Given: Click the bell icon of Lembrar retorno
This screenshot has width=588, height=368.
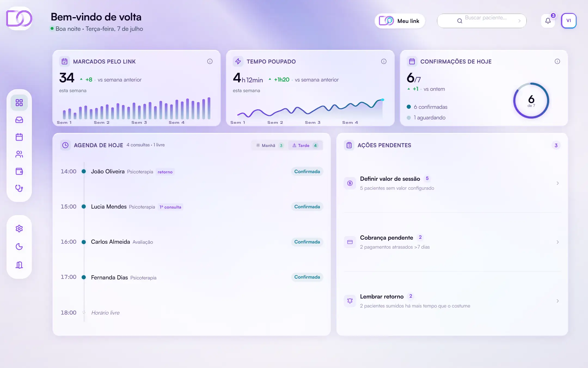Looking at the screenshot, I should 350,301.
